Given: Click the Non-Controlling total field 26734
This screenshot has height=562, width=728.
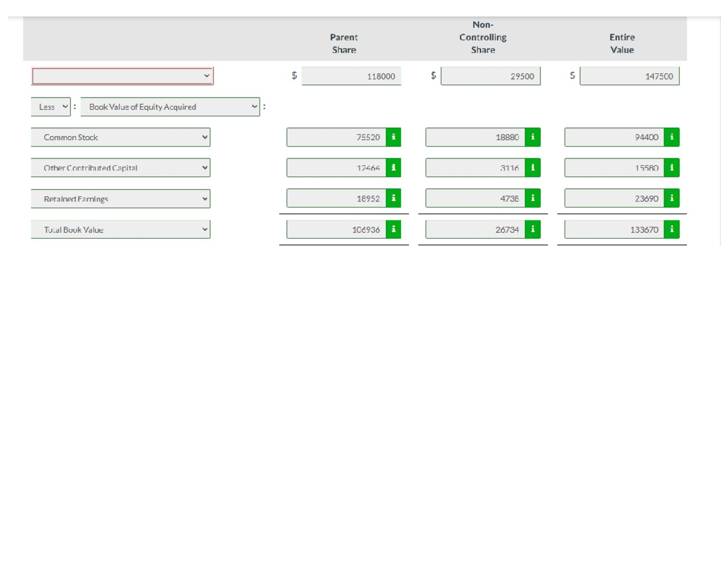Looking at the screenshot, I should tap(475, 229).
